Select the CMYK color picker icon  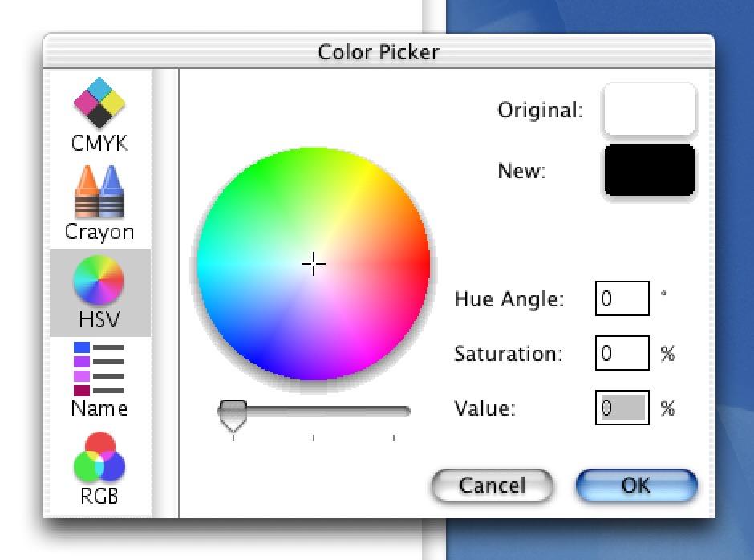[x=99, y=103]
